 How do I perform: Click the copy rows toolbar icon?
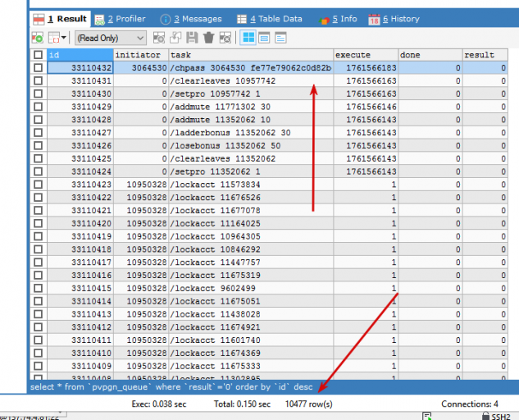[53, 38]
